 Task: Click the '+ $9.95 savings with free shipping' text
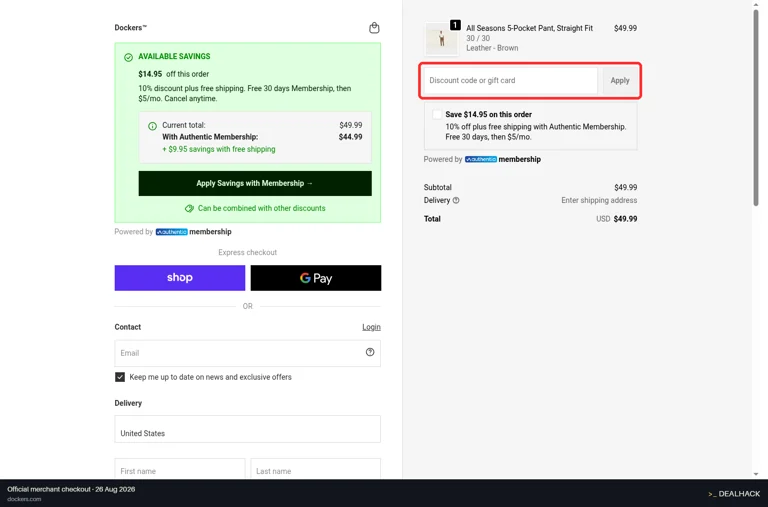pos(218,149)
